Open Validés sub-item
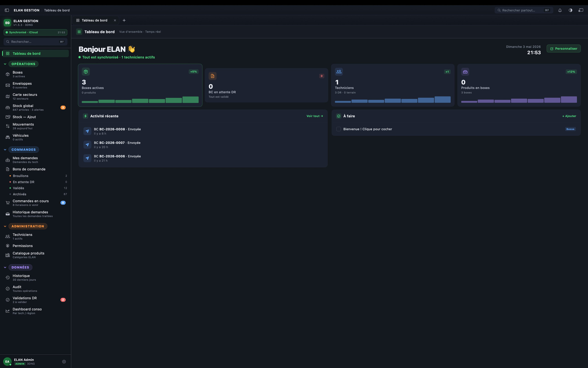The height and width of the screenshot is (368, 588). [x=38, y=188]
